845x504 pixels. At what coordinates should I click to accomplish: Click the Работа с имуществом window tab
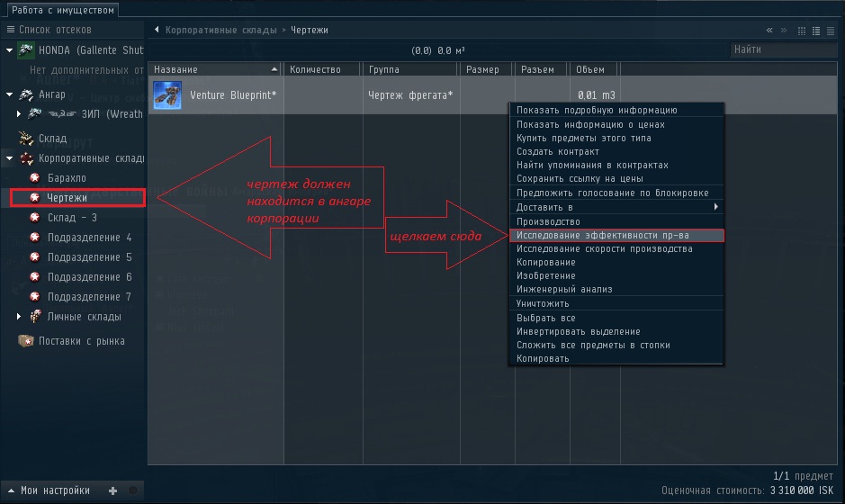63,10
